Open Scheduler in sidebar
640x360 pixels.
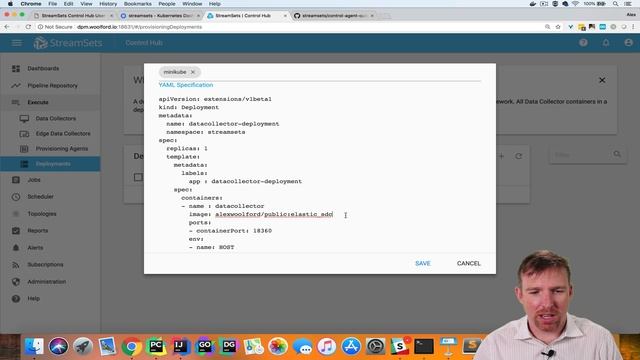tap(40, 196)
